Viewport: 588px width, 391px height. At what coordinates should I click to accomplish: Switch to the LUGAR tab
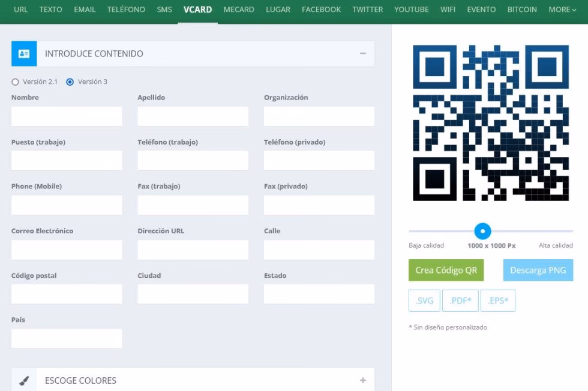click(x=278, y=10)
